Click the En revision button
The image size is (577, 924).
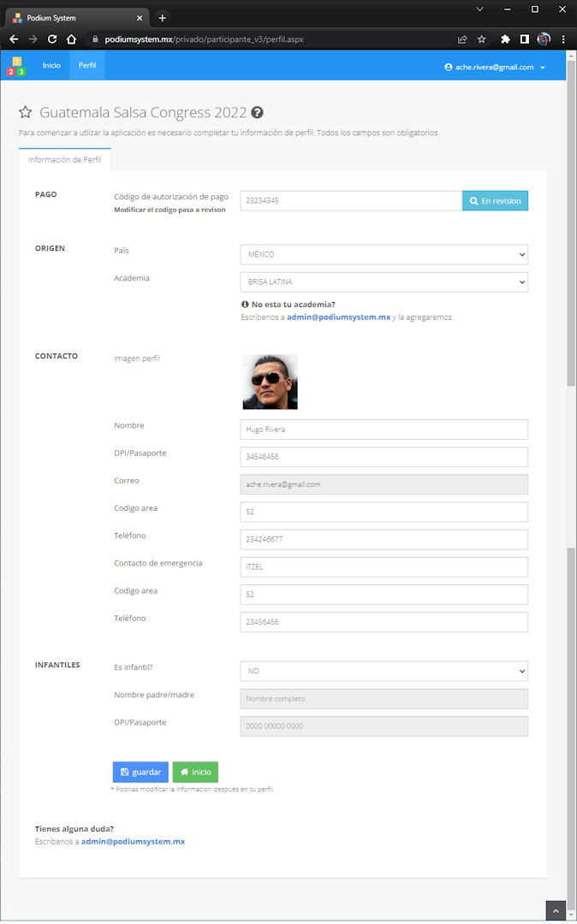coord(495,201)
